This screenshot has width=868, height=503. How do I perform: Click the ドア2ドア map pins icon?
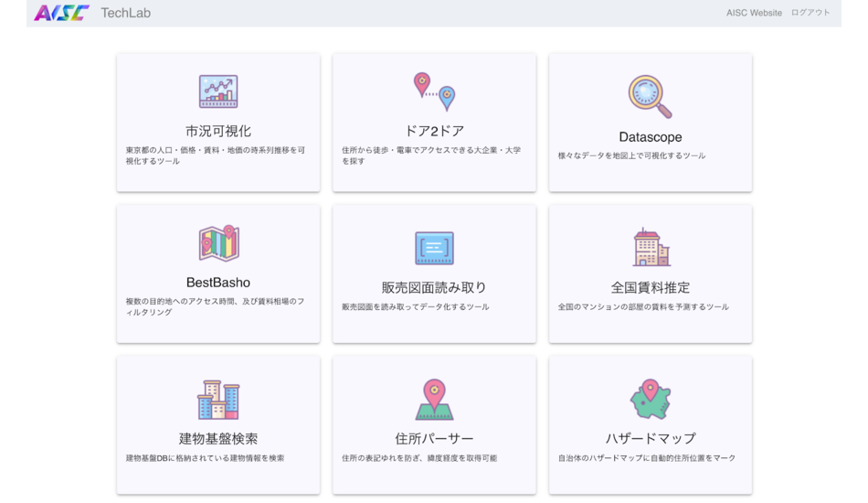pos(434,91)
